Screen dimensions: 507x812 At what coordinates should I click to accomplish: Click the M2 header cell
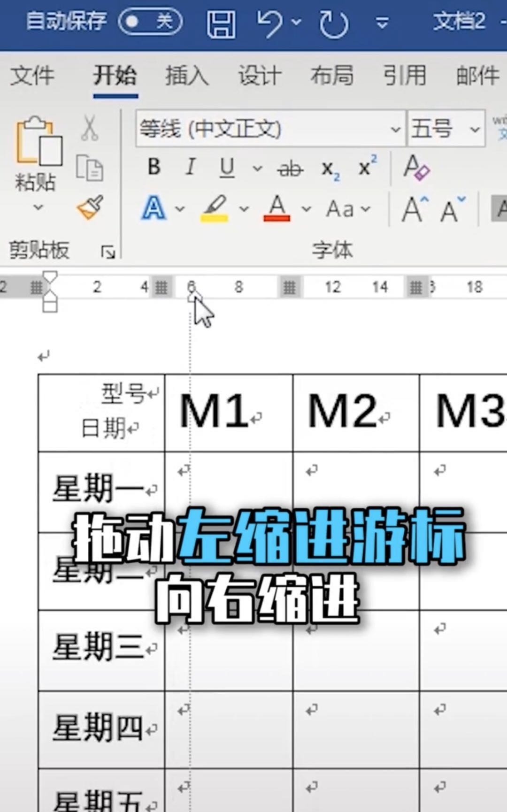[x=356, y=413]
